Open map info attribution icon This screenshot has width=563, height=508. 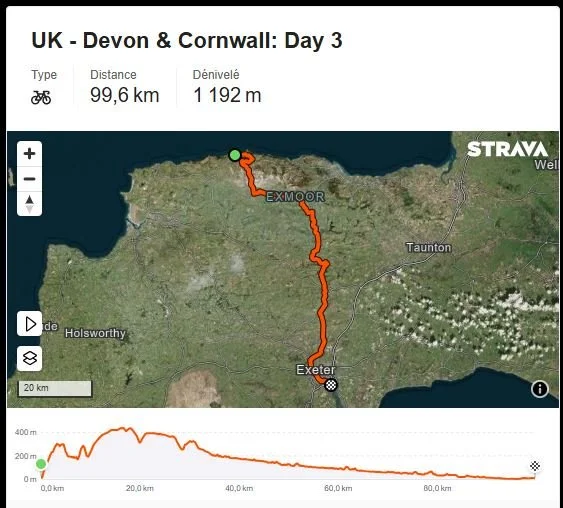coord(540,388)
